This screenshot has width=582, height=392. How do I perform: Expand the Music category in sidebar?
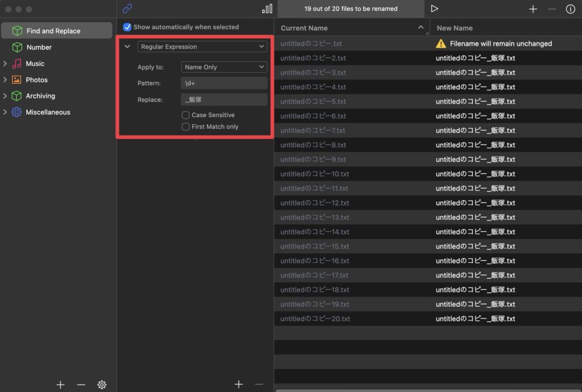click(5, 64)
